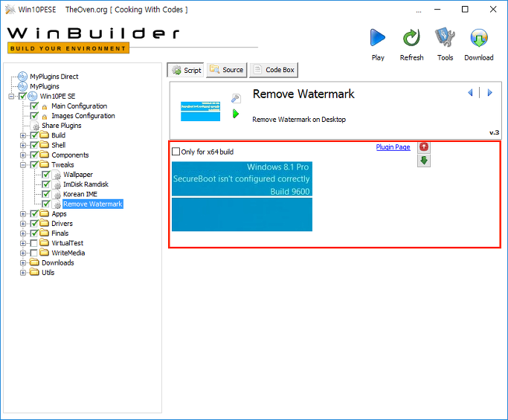Uncheck the ImDisk Ramdisk checkbox
This screenshot has width=508, height=420.
[45, 184]
